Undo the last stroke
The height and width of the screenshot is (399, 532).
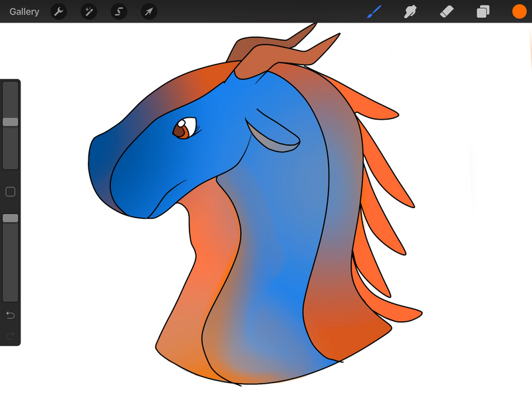tap(11, 315)
